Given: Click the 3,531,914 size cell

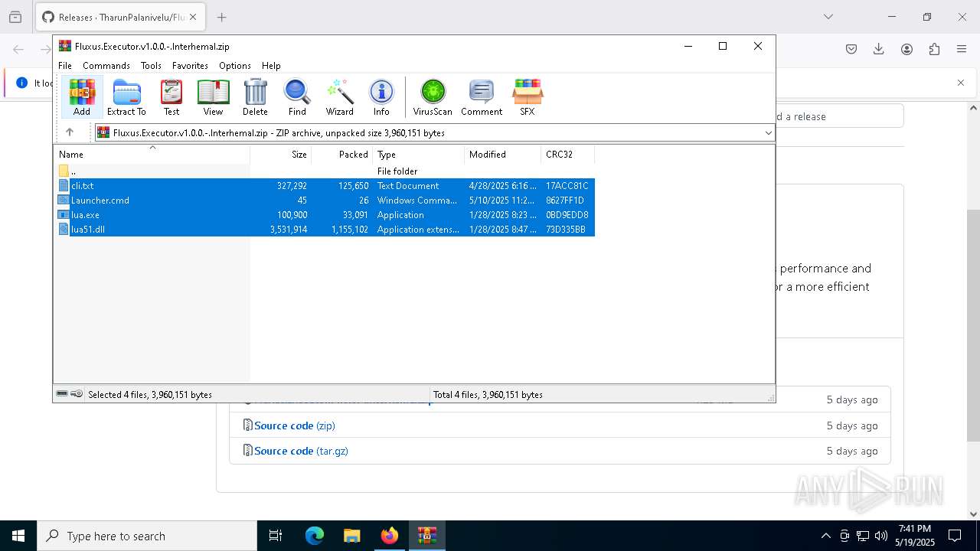Looking at the screenshot, I should pyautogui.click(x=288, y=230).
